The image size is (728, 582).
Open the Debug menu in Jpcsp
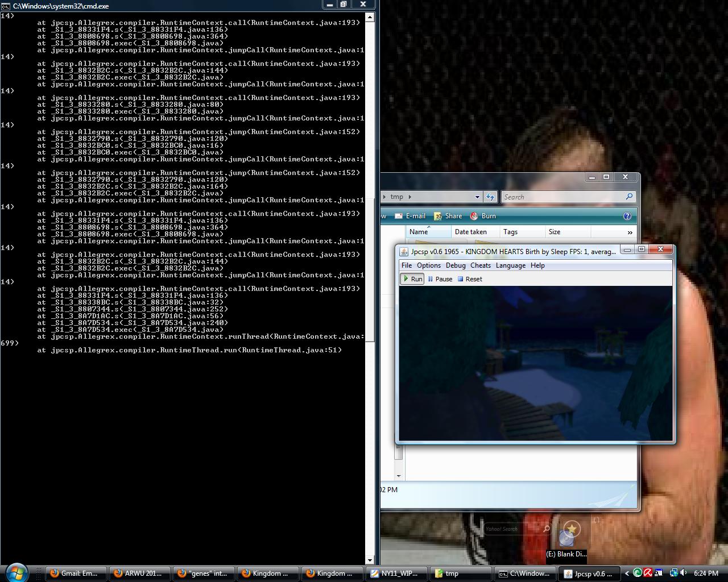point(456,265)
